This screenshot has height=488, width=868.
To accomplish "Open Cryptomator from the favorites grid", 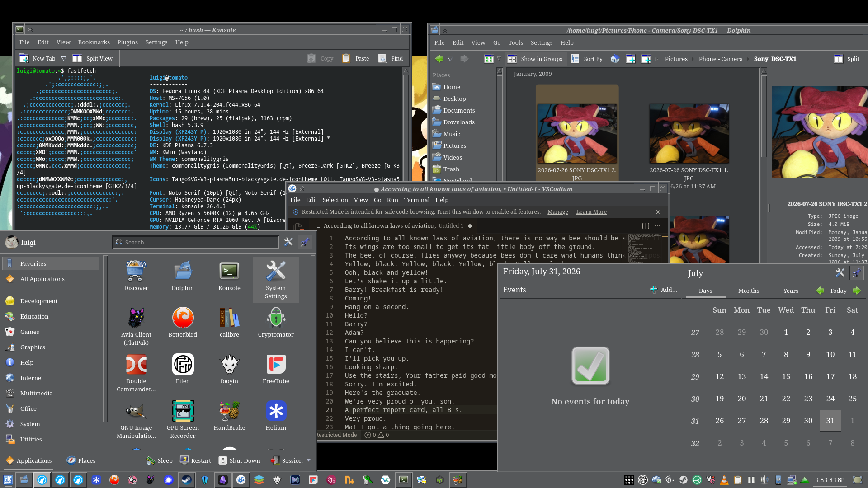I will pyautogui.click(x=276, y=323).
